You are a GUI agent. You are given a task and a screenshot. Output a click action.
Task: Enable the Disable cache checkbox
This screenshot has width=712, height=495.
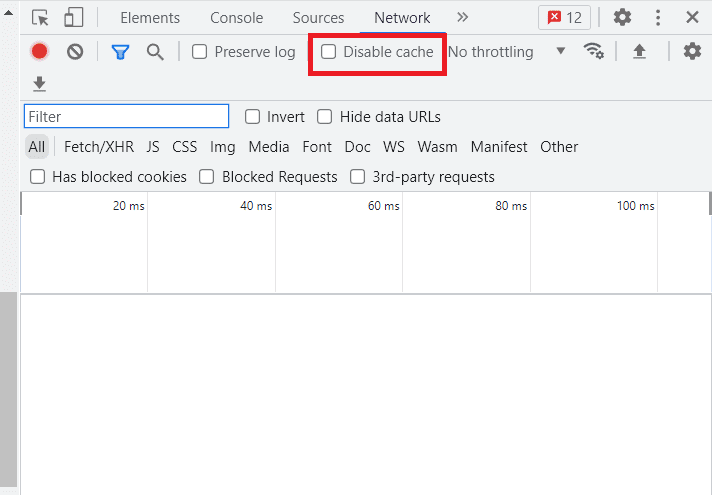tap(328, 52)
